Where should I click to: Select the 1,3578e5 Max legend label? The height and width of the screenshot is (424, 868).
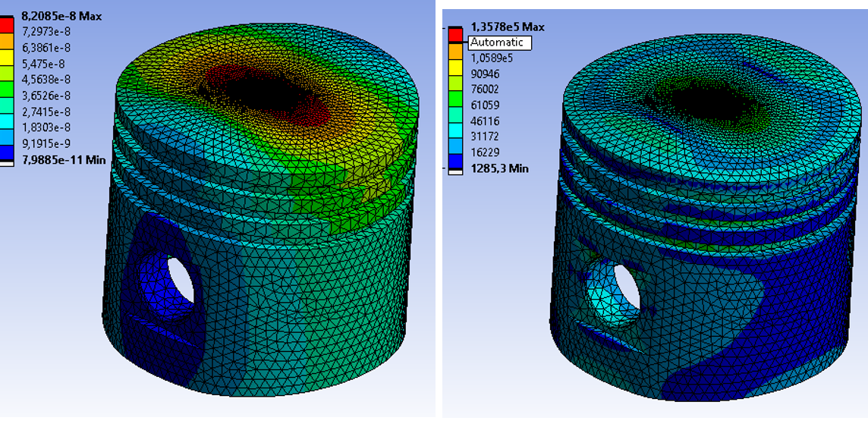[507, 27]
